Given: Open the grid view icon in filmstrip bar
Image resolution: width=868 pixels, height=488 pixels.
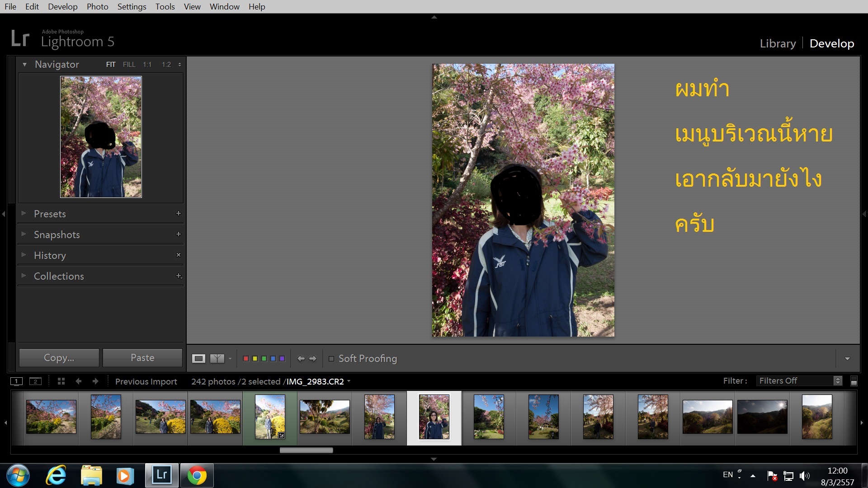Looking at the screenshot, I should click(61, 381).
